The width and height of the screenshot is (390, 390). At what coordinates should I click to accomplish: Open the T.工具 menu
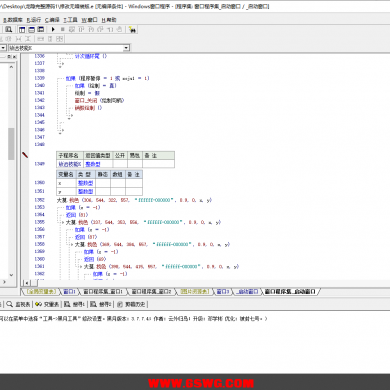(x=71, y=20)
